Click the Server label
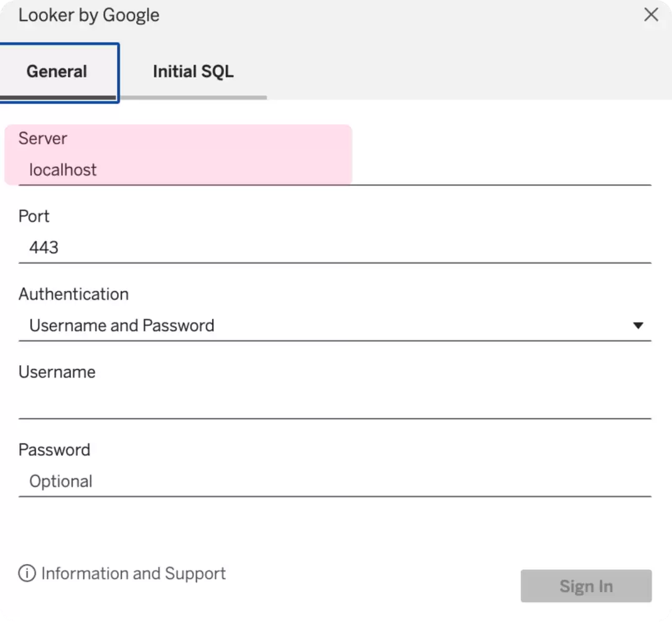This screenshot has width=672, height=622. pyautogui.click(x=43, y=138)
